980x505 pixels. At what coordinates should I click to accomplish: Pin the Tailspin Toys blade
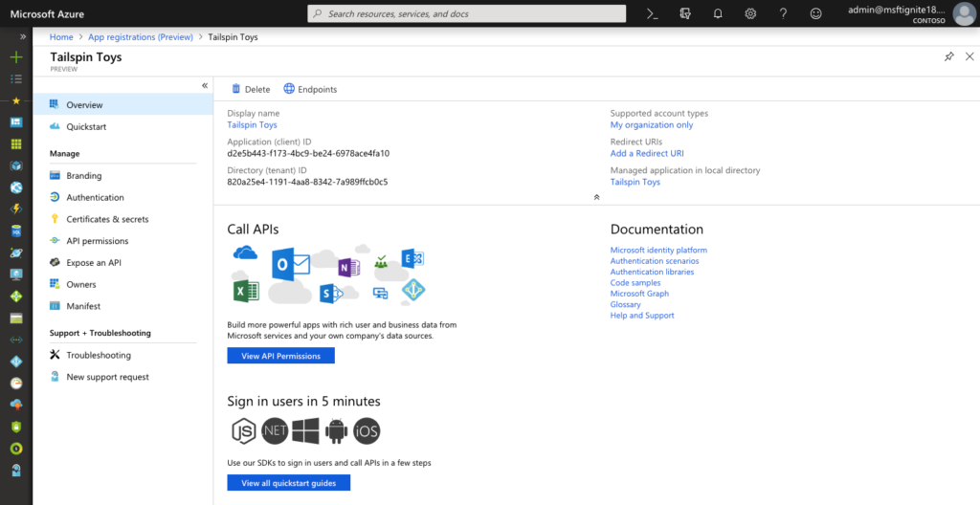948,57
